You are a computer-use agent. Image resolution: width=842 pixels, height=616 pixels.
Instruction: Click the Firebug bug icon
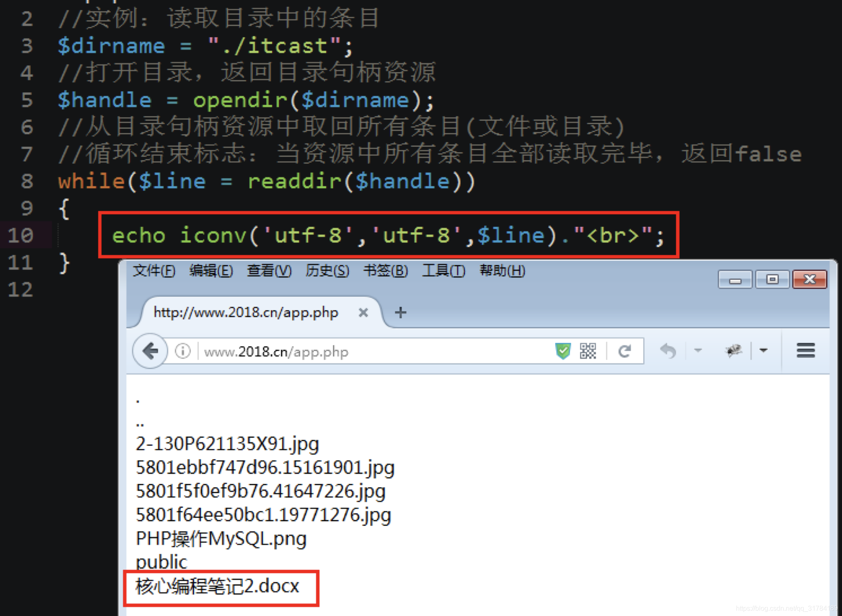tap(733, 350)
